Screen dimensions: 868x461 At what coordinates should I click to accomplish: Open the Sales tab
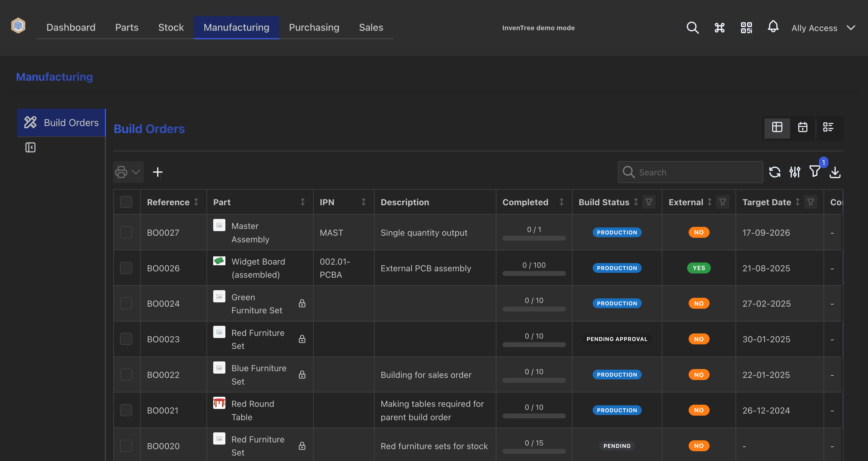pyautogui.click(x=371, y=27)
